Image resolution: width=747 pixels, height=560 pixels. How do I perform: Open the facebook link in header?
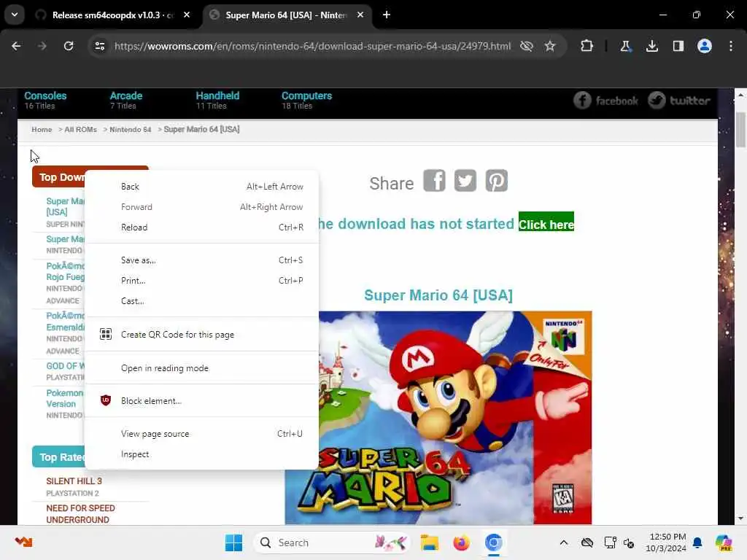tap(605, 101)
